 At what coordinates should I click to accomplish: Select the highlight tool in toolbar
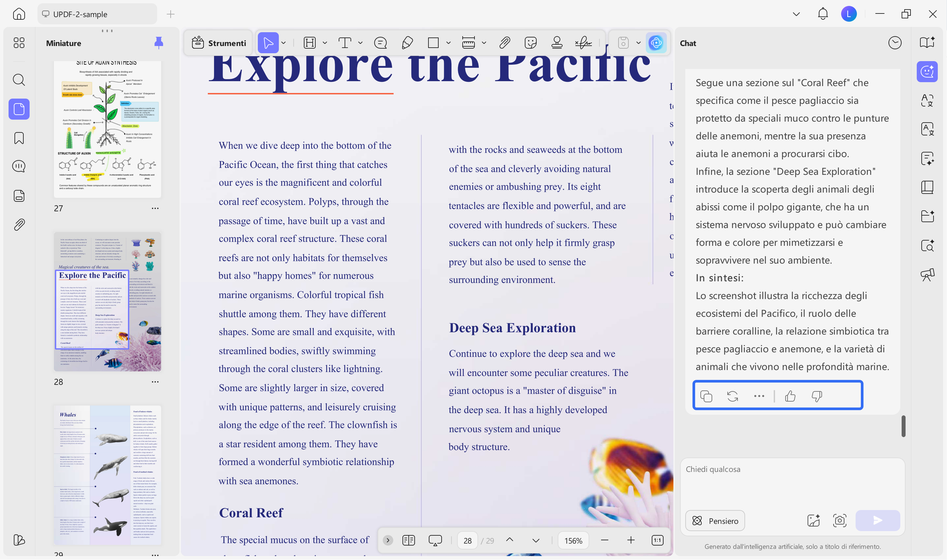309,43
